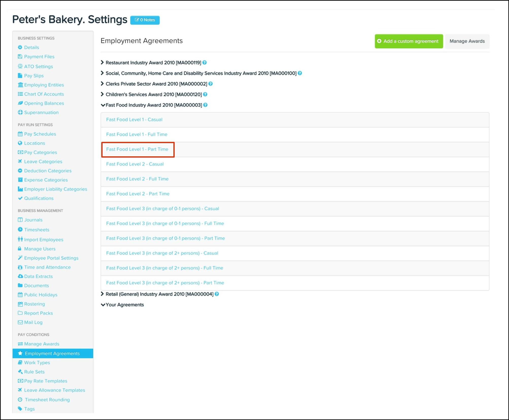Click the Manage Awards button at top right
The height and width of the screenshot is (420, 509).
pos(467,41)
